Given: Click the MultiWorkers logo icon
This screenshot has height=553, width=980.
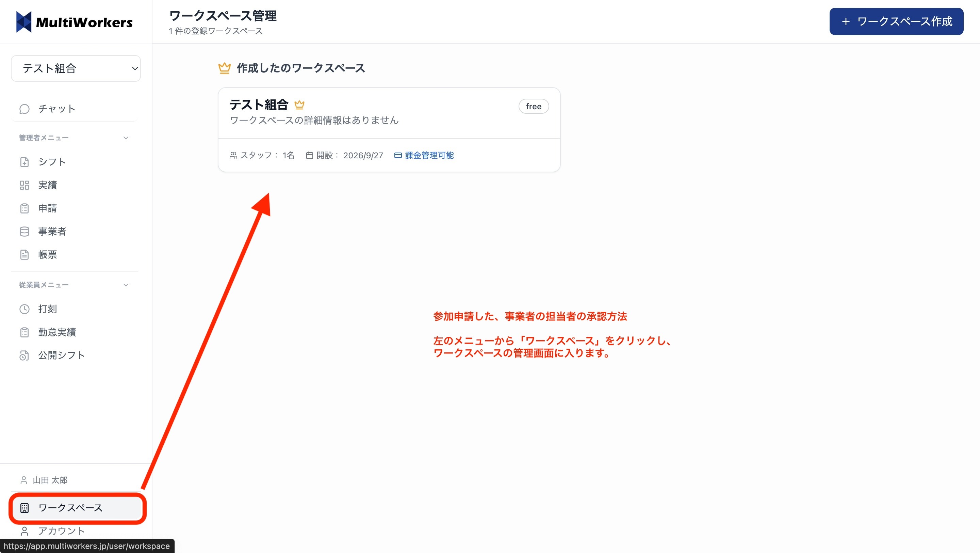Looking at the screenshot, I should pos(23,22).
